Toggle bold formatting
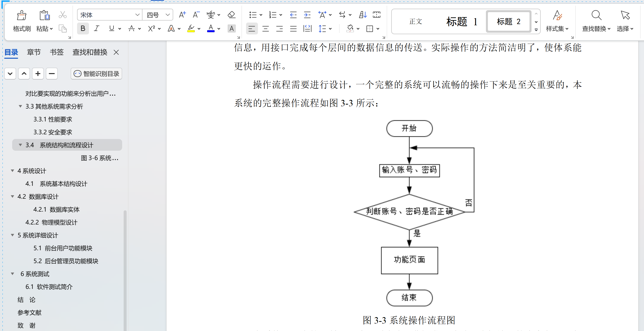 point(83,29)
